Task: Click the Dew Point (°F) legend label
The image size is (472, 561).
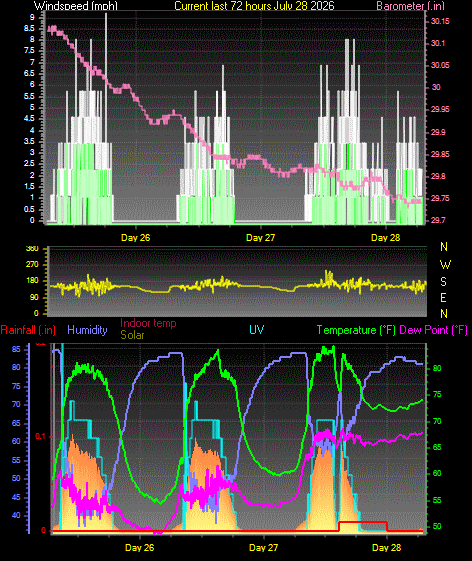Action: coord(433,330)
